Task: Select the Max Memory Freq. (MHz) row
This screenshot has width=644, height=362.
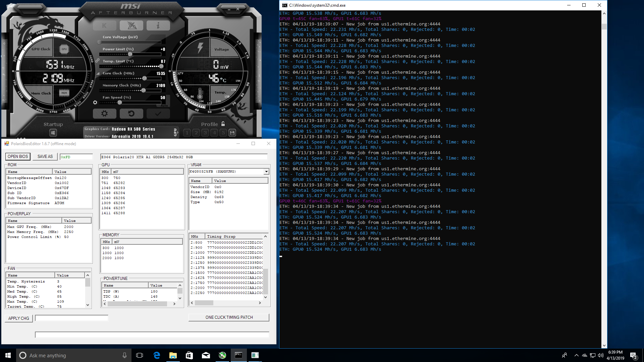Action: (49, 232)
